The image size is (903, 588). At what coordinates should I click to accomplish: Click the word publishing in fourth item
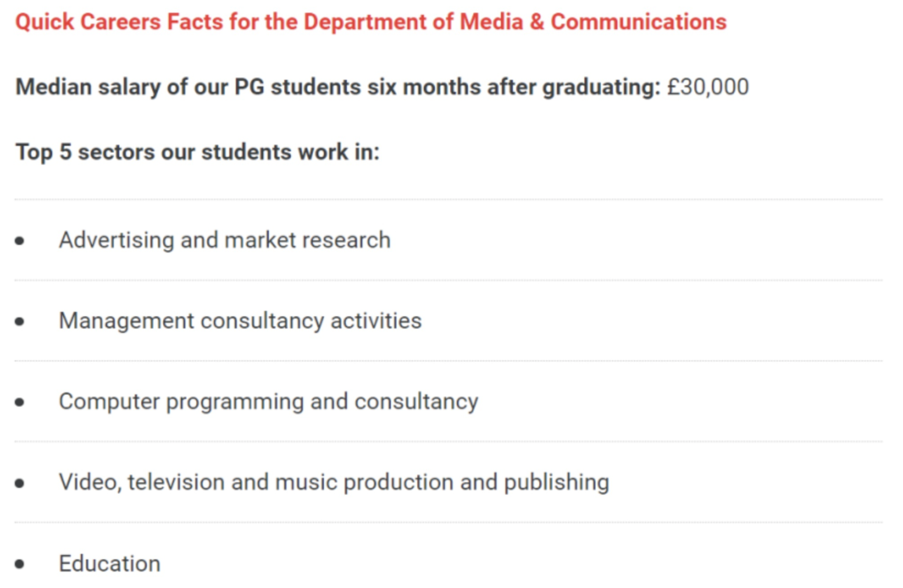[x=557, y=483]
